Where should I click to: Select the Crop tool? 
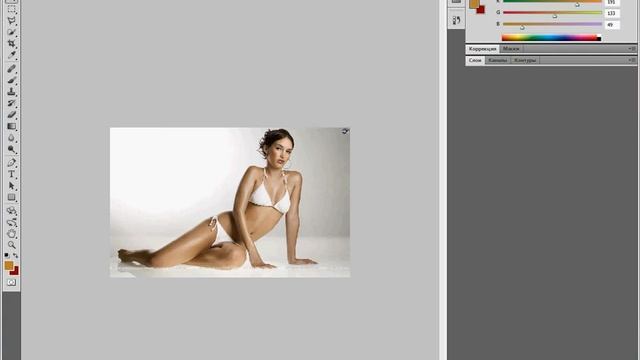(11, 43)
